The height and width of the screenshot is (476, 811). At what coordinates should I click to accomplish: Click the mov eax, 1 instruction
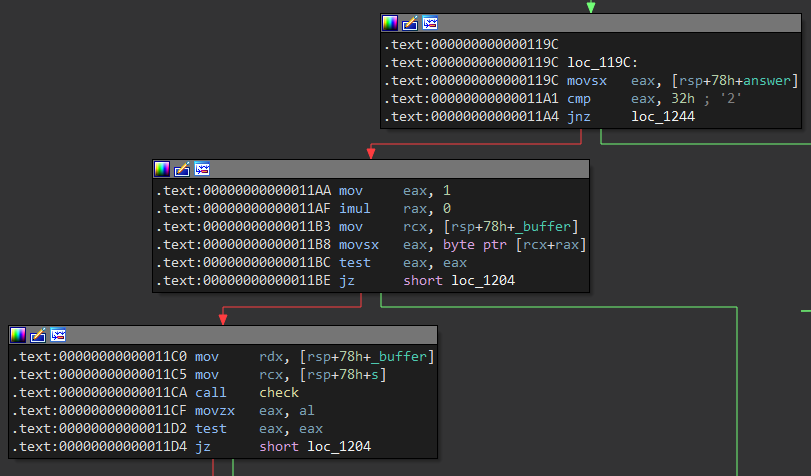click(395, 191)
